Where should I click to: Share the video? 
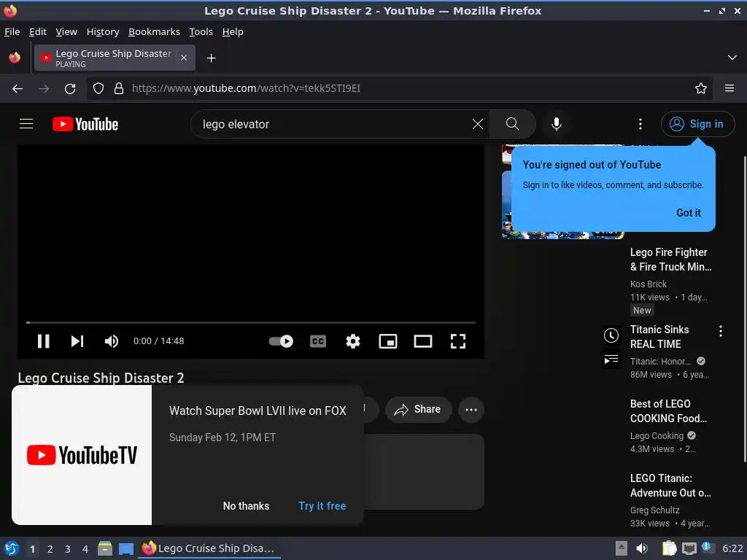click(x=418, y=410)
